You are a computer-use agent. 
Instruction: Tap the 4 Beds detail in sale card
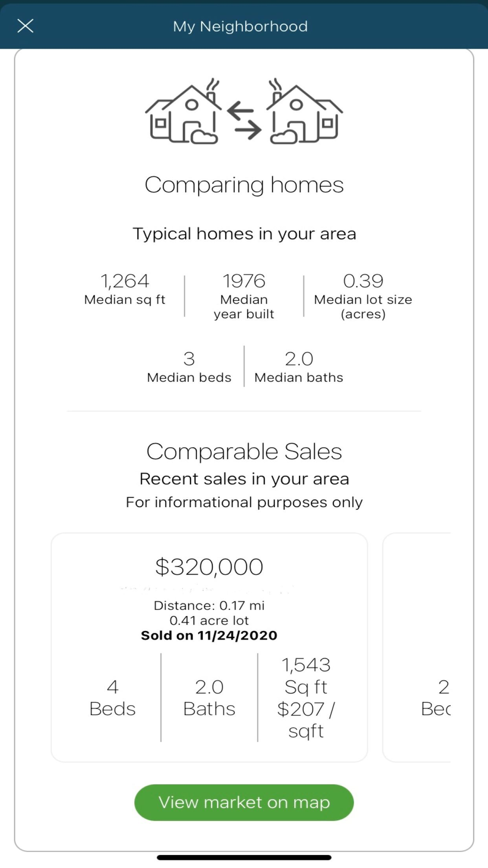click(x=112, y=698)
